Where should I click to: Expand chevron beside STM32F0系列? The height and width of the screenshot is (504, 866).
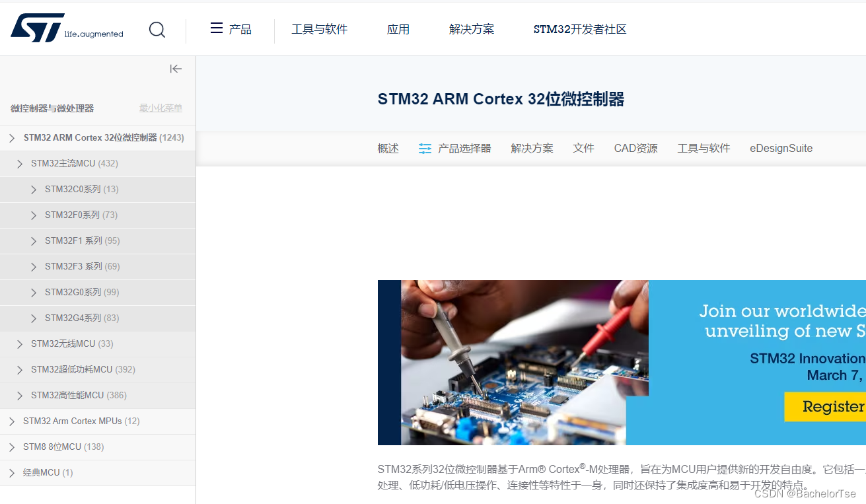(34, 215)
